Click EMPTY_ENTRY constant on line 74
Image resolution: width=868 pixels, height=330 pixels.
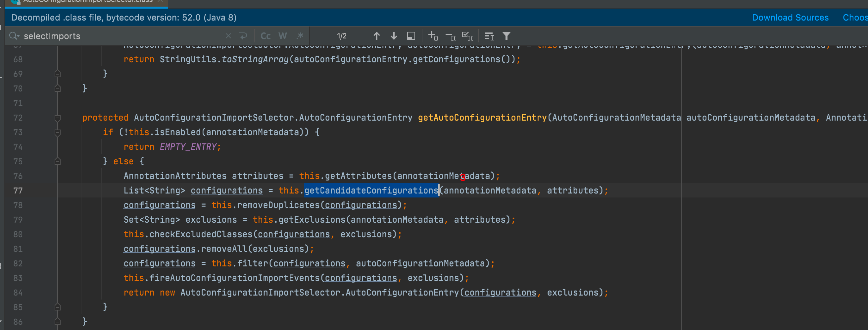point(188,147)
